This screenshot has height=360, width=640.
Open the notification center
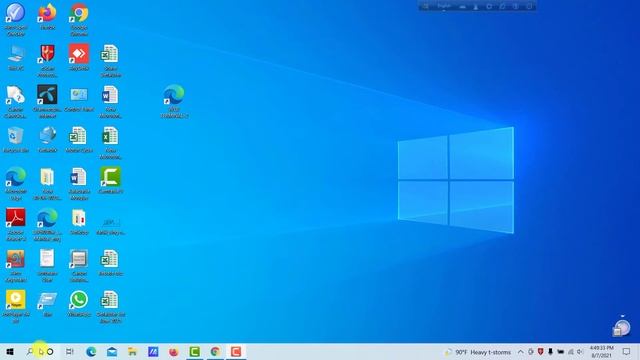pyautogui.click(x=627, y=351)
